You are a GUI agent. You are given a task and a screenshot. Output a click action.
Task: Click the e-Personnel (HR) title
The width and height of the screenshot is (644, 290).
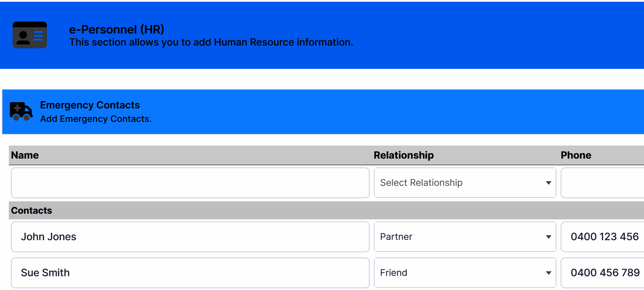(117, 29)
